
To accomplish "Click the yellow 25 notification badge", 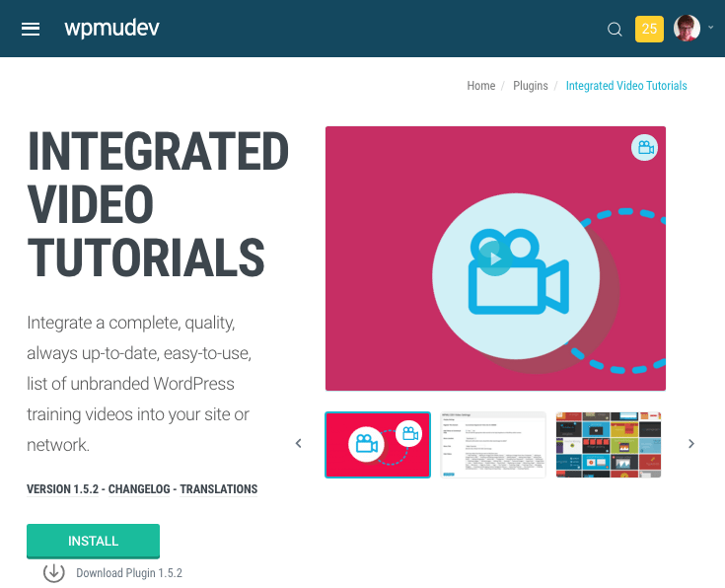I will point(649,29).
